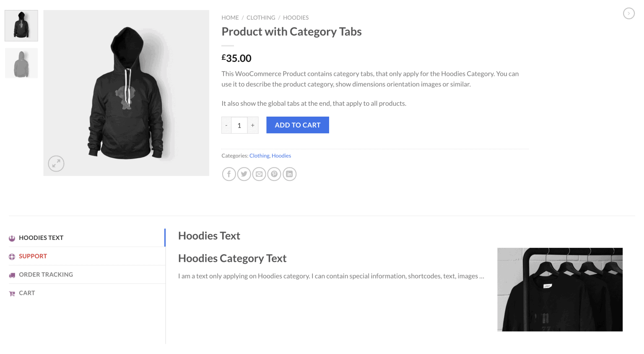Click the HOME breadcrumb link
The height and width of the screenshot is (354, 644).
click(230, 17)
